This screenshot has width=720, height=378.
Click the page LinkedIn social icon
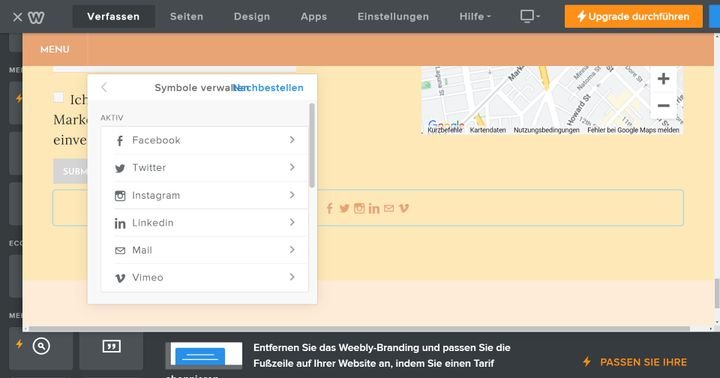(x=374, y=209)
